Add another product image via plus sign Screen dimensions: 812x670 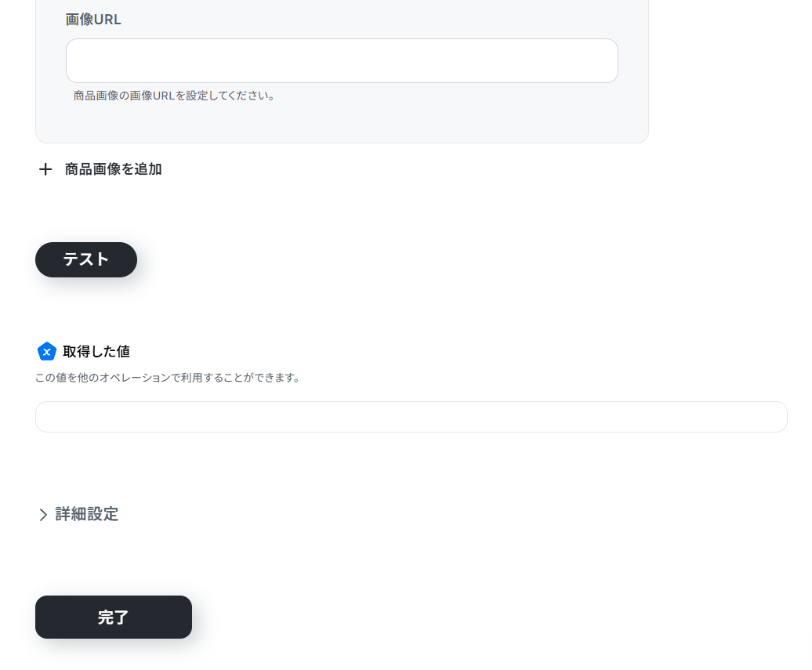45,169
